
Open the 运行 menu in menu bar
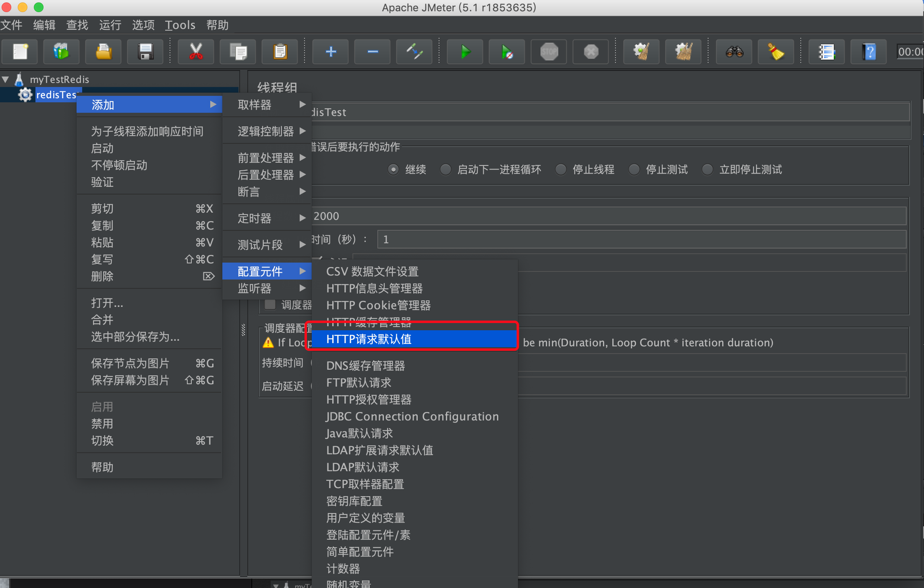[x=110, y=25]
